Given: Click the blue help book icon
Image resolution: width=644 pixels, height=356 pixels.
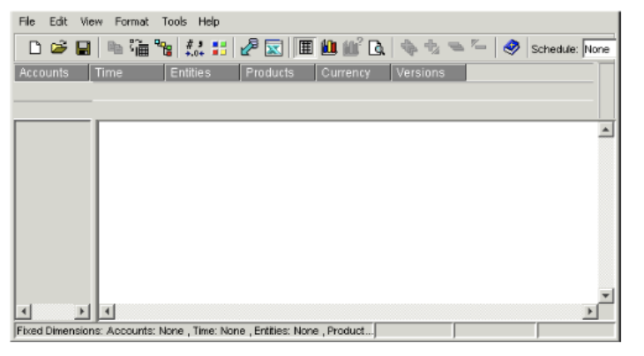Looking at the screenshot, I should pos(511,48).
